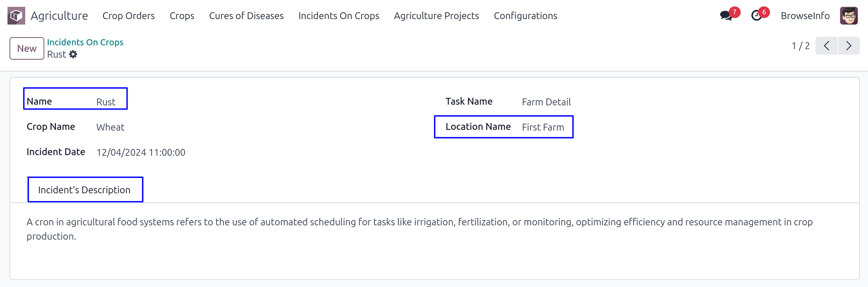The width and height of the screenshot is (868, 287).
Task: Click the Name field value Rust
Action: (x=106, y=102)
